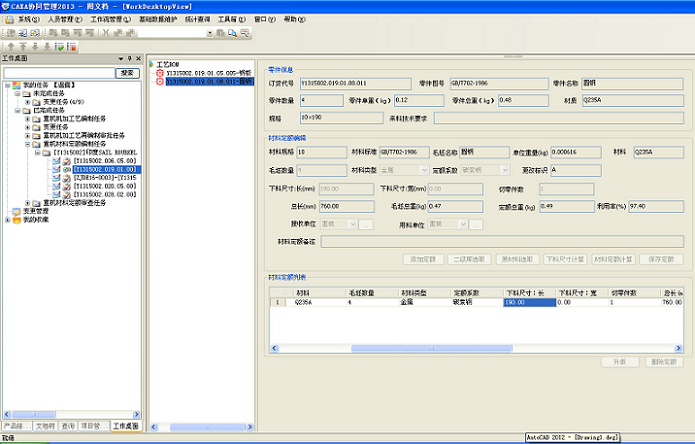The height and width of the screenshot is (444, 695).
Task: Open the 材料类型 dropdown
Action: (x=424, y=170)
